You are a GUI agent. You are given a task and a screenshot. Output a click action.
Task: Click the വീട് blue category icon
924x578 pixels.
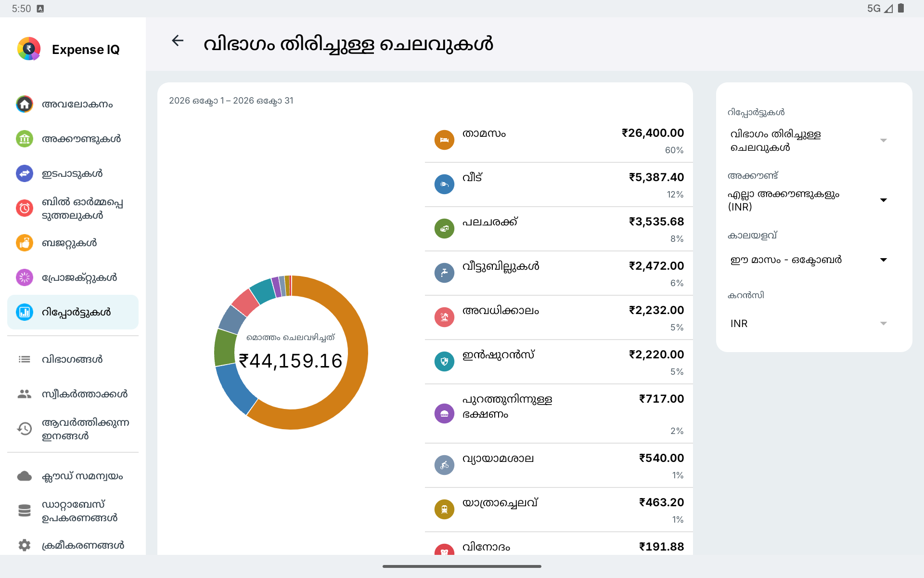[444, 184]
